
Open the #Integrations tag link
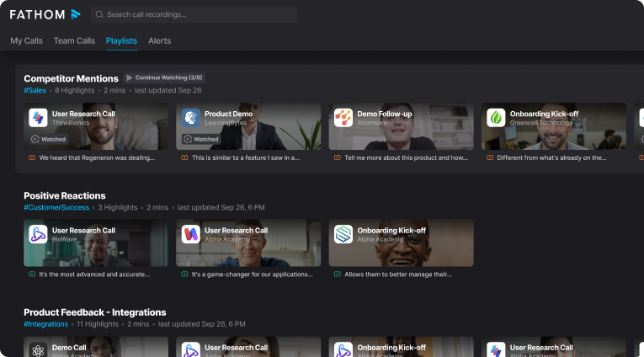click(x=46, y=323)
